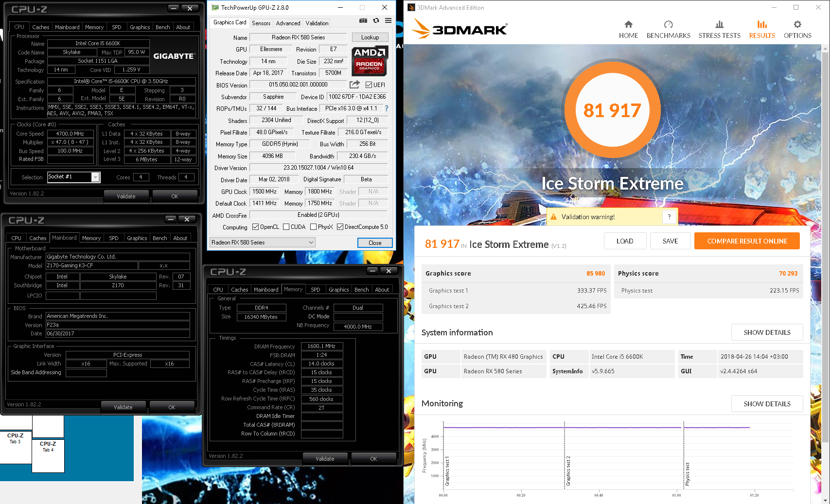Open Bench tab in top CPU-Z window
This screenshot has width=830, height=504.
(162, 27)
